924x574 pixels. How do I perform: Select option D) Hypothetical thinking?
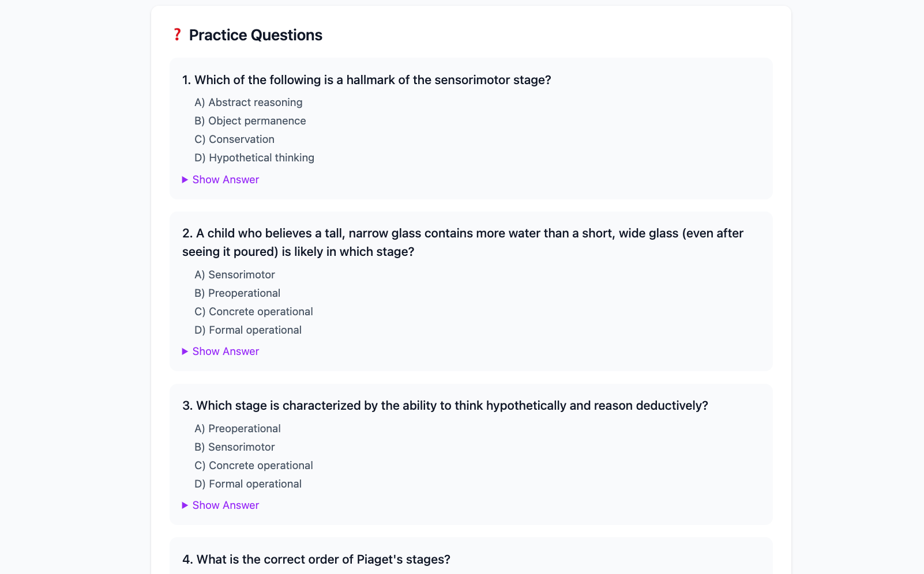254,158
